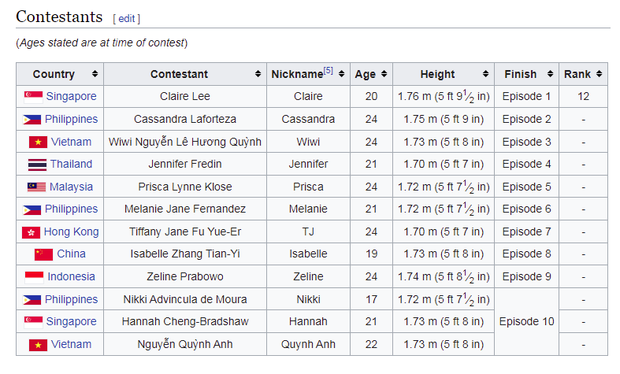Sort table by Contestant column arrows
The width and height of the screenshot is (620, 374).
point(258,74)
